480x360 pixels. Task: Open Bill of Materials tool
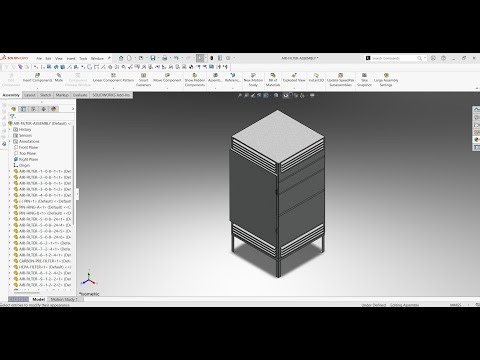(x=273, y=80)
